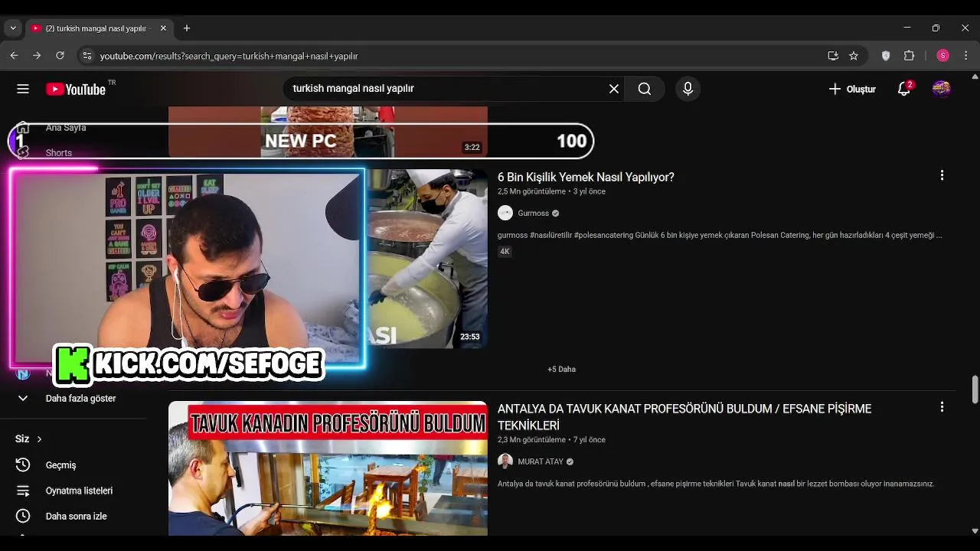
Task: Go back with the browser back arrow
Action: tap(14, 56)
